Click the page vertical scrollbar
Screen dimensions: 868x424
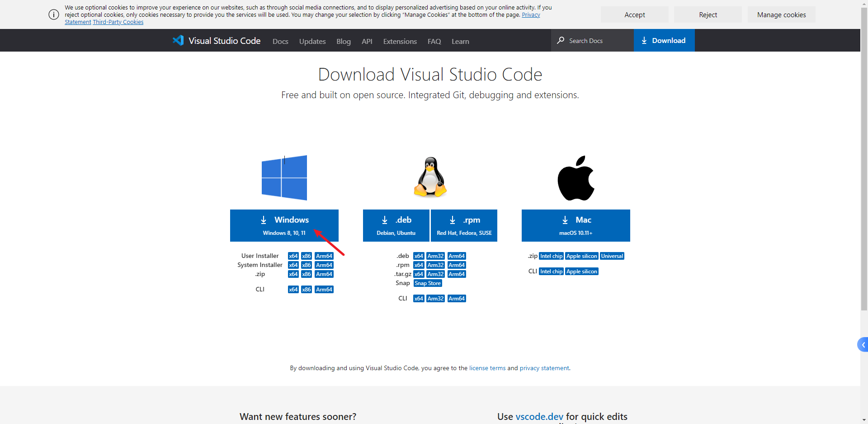tap(864, 158)
